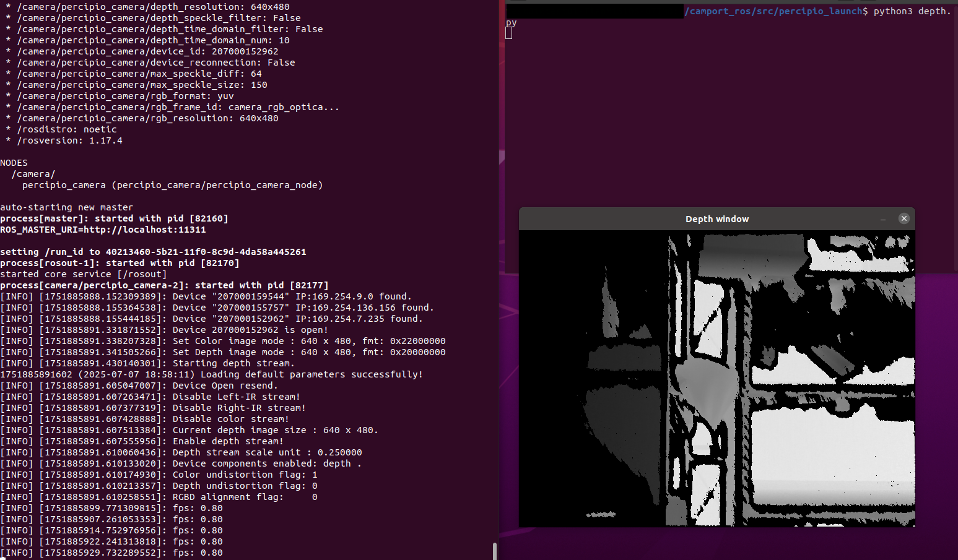
Task: Click the '/rosversion: 1.17.4' line
Action: pos(64,140)
